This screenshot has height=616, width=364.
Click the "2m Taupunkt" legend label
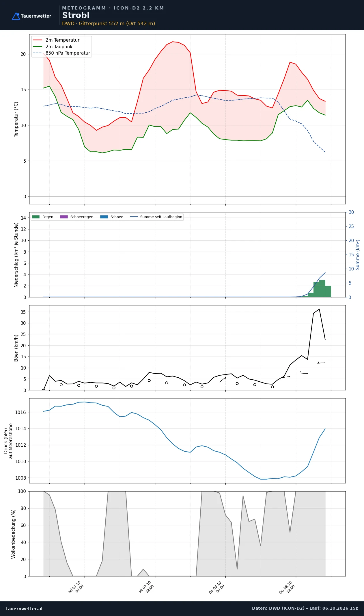60,47
